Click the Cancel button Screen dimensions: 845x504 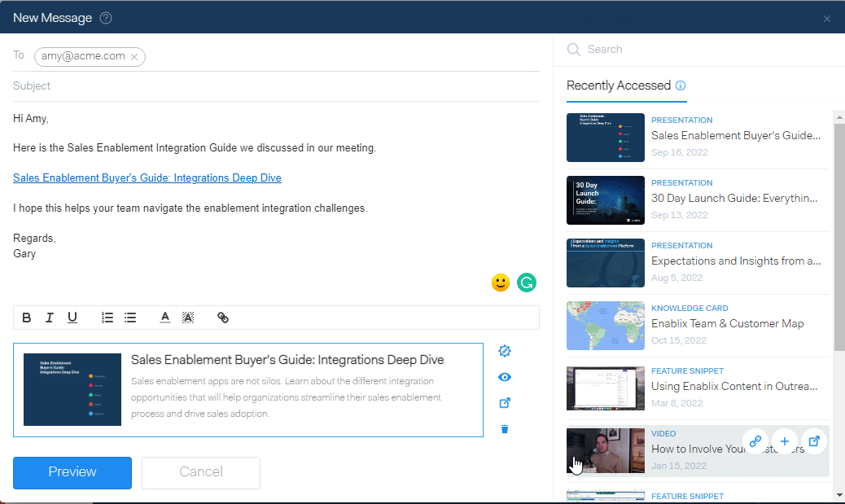click(201, 473)
